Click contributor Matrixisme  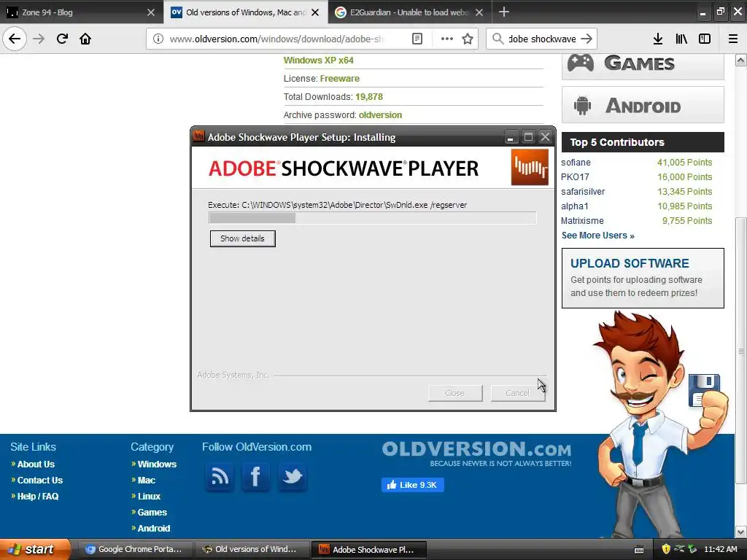tap(582, 221)
